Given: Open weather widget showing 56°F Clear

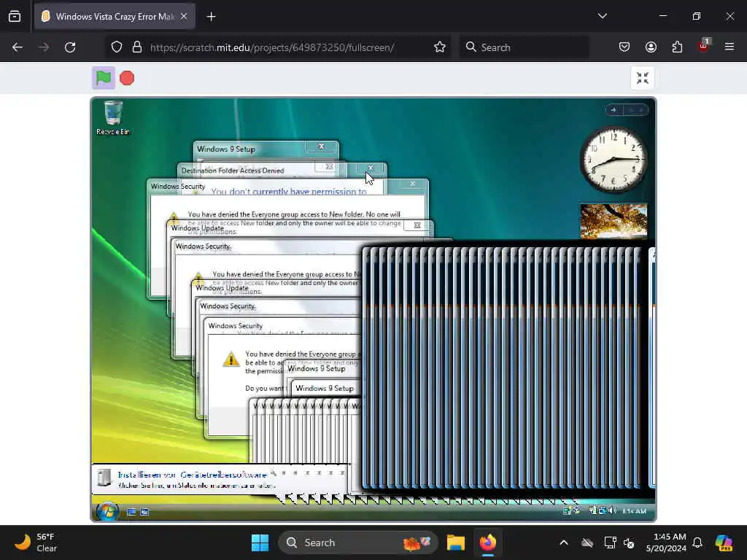Looking at the screenshot, I should [x=36, y=542].
